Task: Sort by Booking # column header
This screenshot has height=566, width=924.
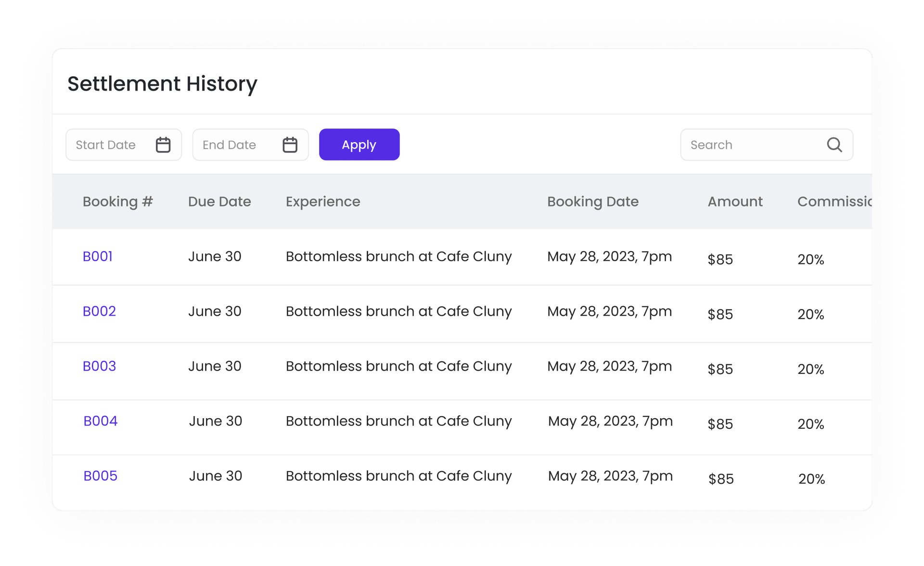Action: click(117, 202)
